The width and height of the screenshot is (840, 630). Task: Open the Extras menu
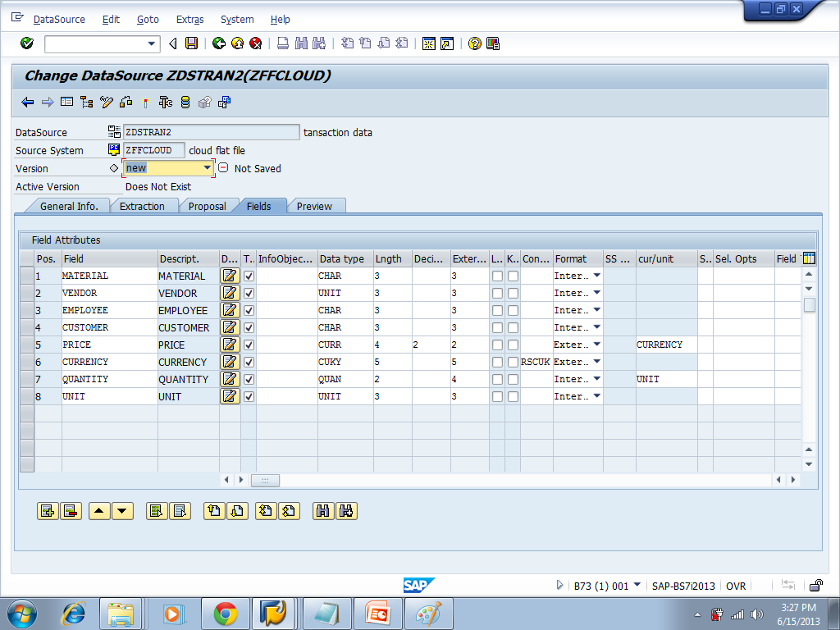coord(189,20)
